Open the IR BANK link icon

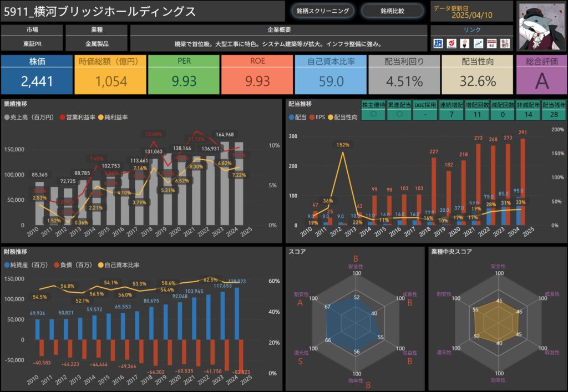[x=438, y=43]
